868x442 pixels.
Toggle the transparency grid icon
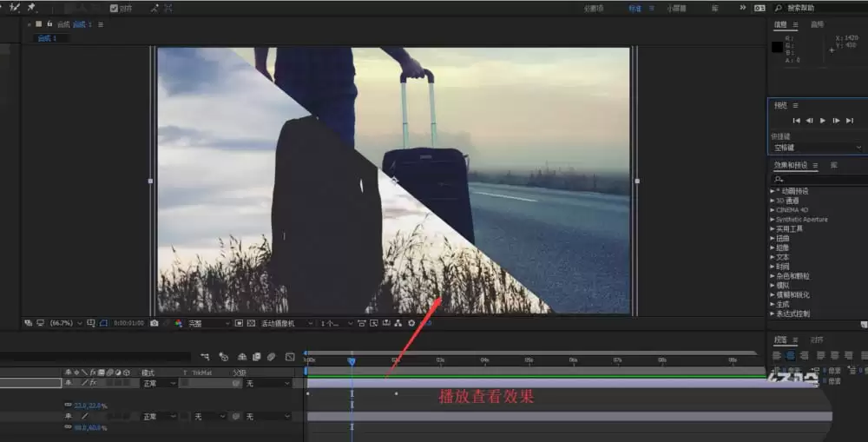(x=251, y=323)
